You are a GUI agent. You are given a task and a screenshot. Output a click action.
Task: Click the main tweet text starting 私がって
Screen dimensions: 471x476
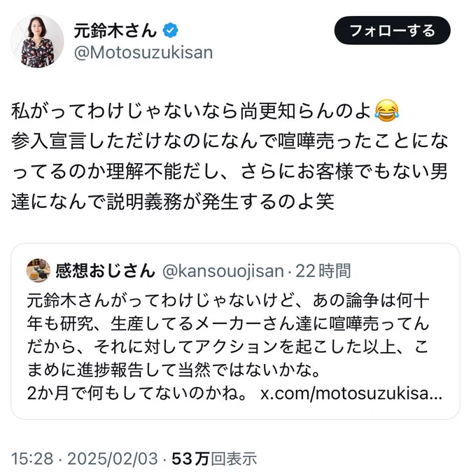point(229,156)
